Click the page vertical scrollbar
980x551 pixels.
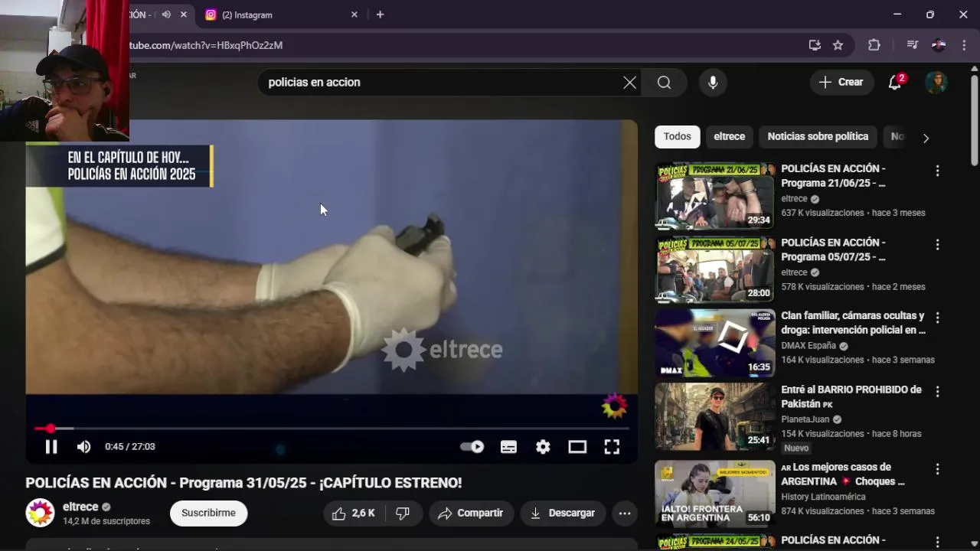click(x=974, y=119)
